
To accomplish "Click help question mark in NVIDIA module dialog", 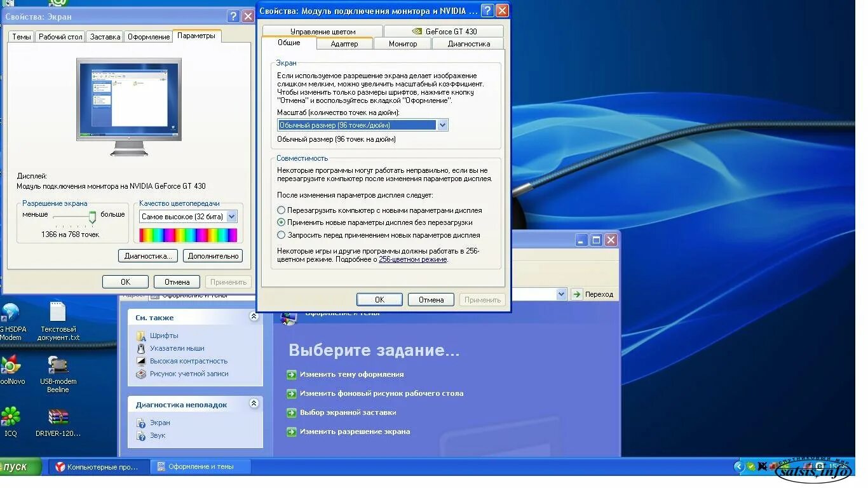I will click(487, 10).
